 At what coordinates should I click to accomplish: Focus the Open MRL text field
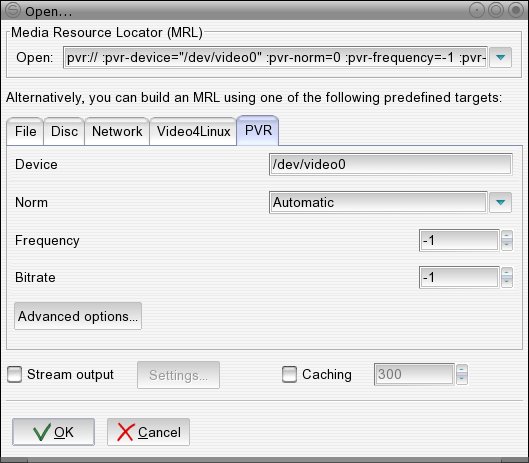click(275, 58)
